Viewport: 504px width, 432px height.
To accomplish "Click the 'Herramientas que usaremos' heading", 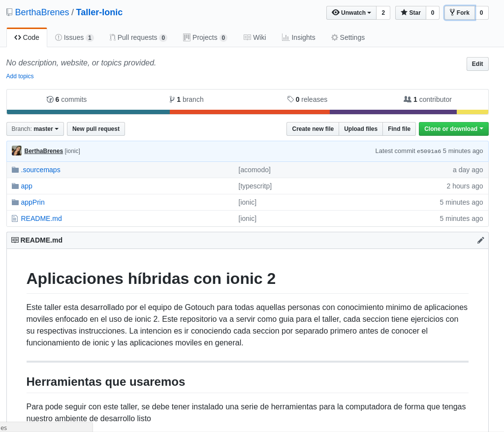I will pyautogui.click(x=106, y=382).
